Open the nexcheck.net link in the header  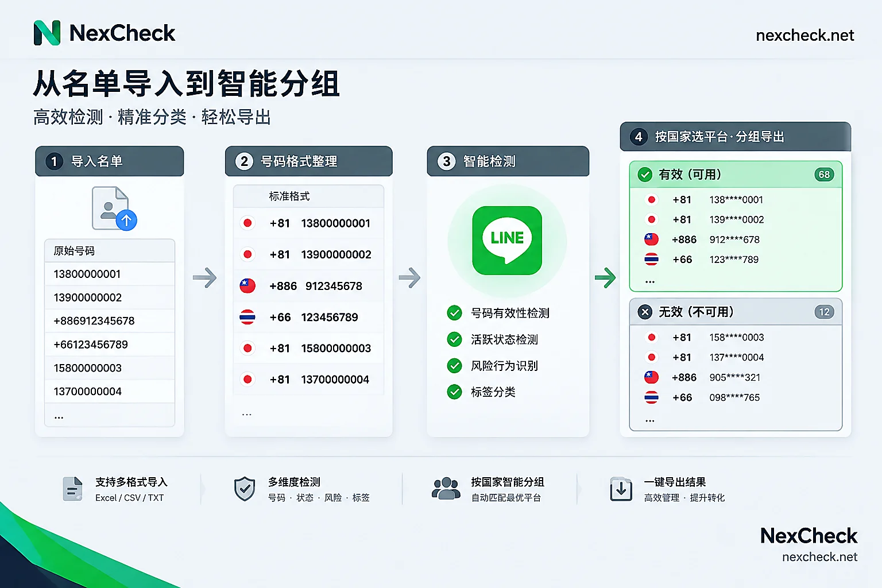[804, 35]
